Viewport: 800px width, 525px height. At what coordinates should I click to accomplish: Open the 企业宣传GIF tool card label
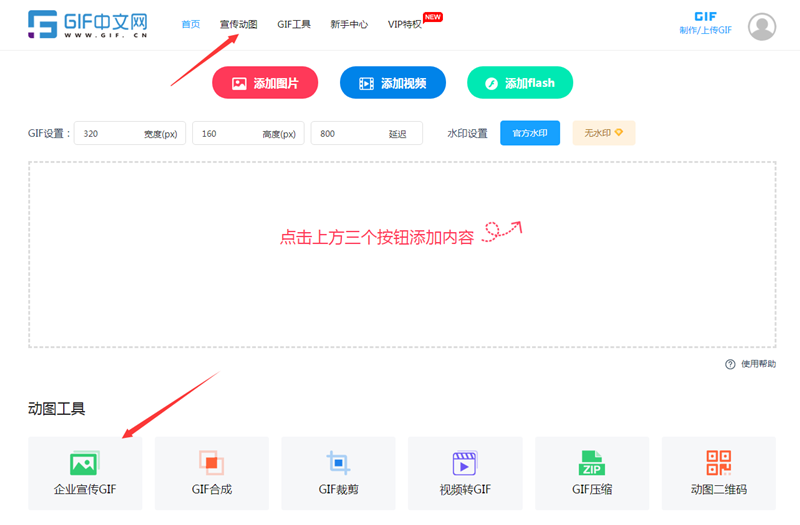coord(85,490)
